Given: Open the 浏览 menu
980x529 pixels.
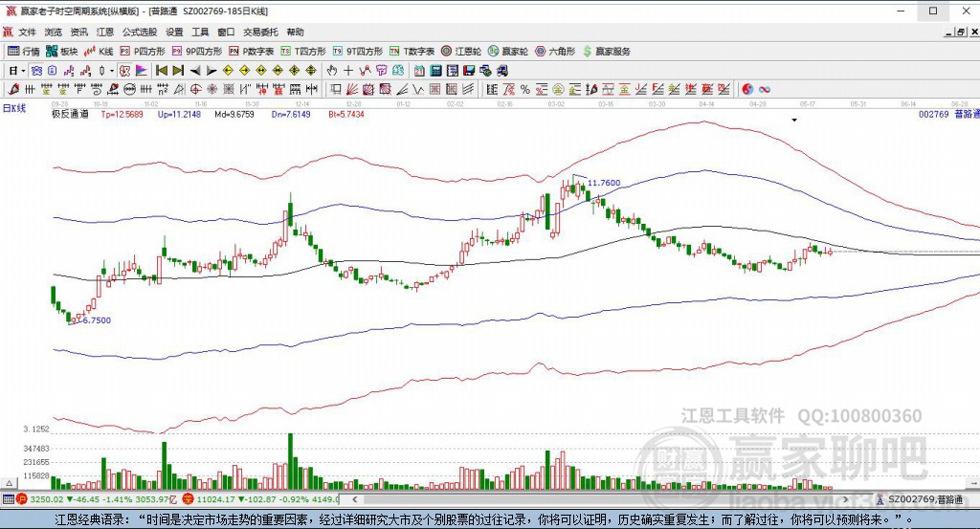Looking at the screenshot, I should pos(54,32).
